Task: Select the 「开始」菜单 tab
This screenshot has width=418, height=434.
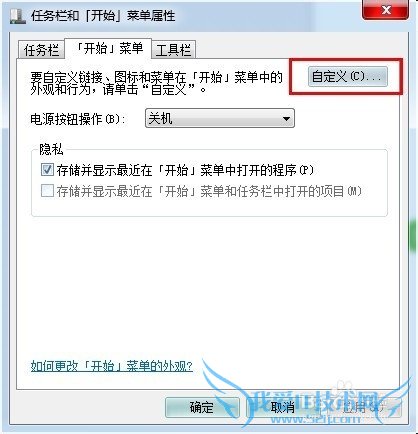Action: (108, 49)
